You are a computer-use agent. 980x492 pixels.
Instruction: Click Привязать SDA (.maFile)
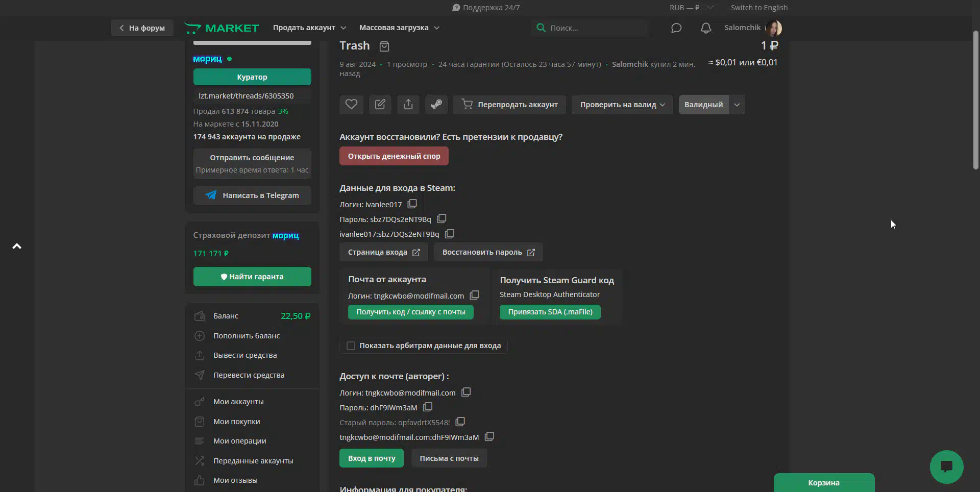(550, 312)
